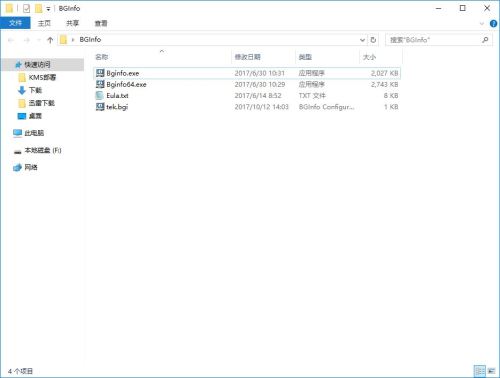Expand the ribbon with the chevron
Screen dimensions: 500x378
tap(482, 23)
